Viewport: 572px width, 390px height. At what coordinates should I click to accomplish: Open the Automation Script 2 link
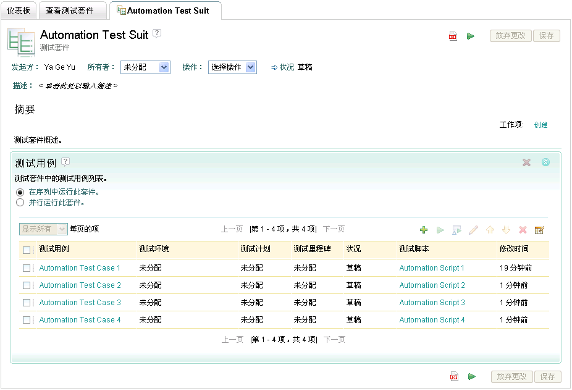[x=432, y=285]
